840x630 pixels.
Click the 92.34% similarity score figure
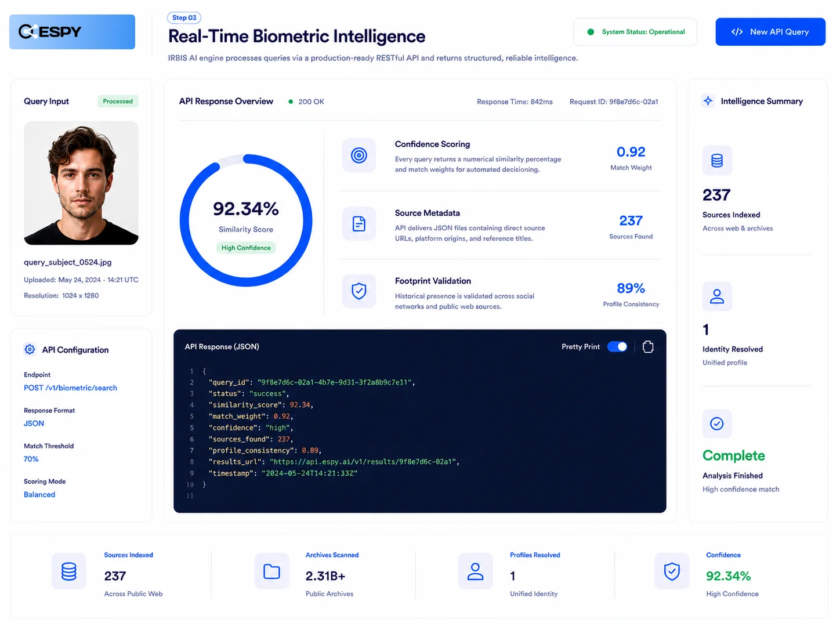pyautogui.click(x=246, y=208)
